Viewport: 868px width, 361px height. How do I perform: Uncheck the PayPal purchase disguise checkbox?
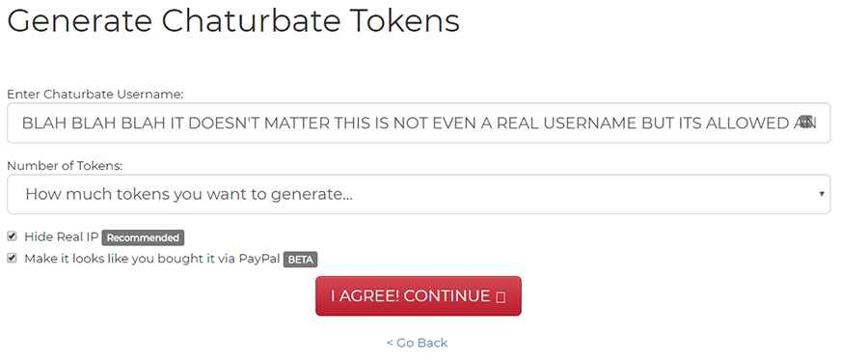[x=12, y=258]
